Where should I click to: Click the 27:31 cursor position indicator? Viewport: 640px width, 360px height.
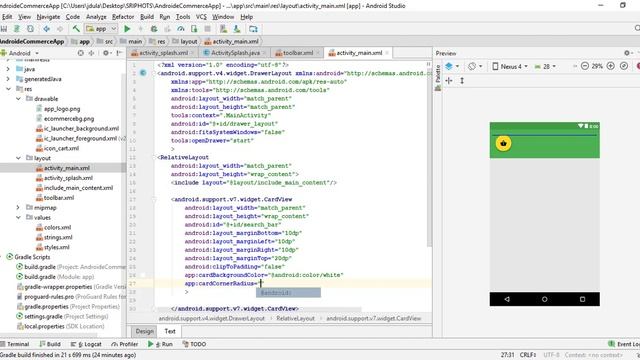[507, 355]
